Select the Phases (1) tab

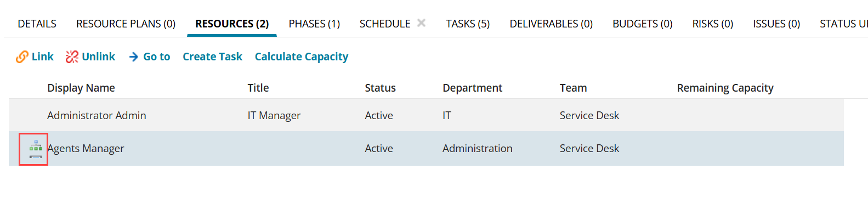(314, 24)
